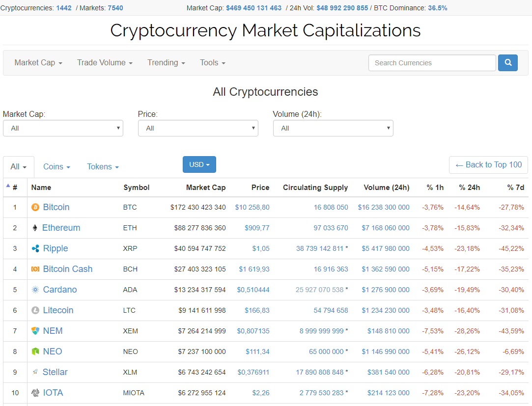
Task: Open the Trade Volume menu
Action: tap(105, 63)
